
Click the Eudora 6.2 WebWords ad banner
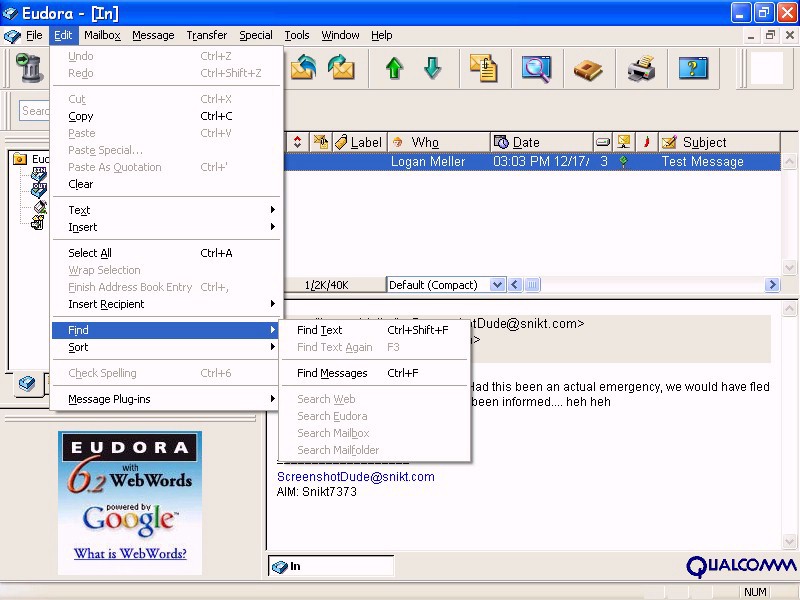130,503
